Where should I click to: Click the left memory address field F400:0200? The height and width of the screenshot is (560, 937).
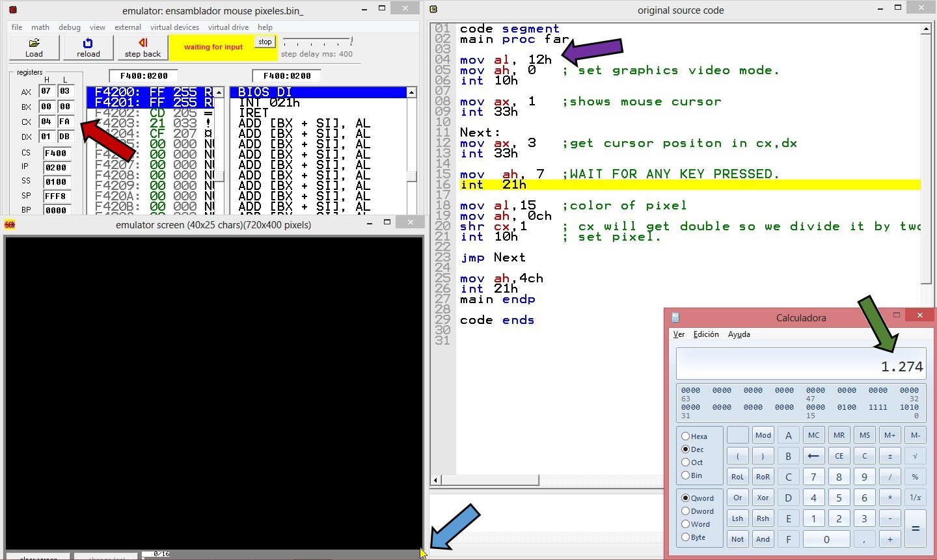coord(144,75)
